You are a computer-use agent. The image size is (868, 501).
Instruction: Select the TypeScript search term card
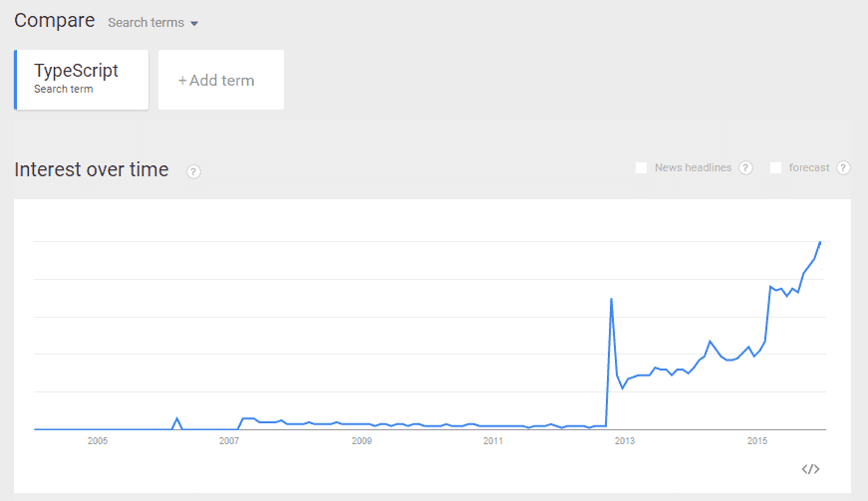tap(84, 80)
